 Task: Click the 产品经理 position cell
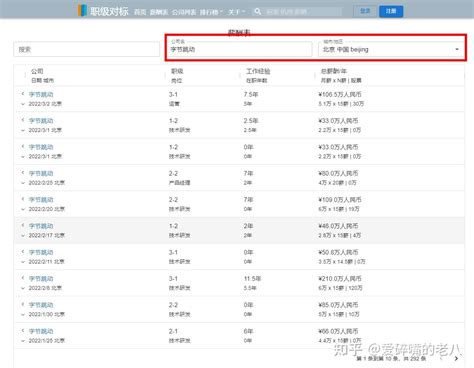tap(179, 183)
